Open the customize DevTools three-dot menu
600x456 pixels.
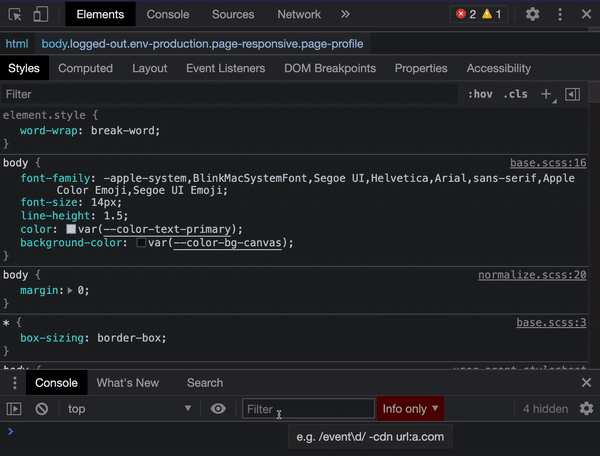[560, 15]
